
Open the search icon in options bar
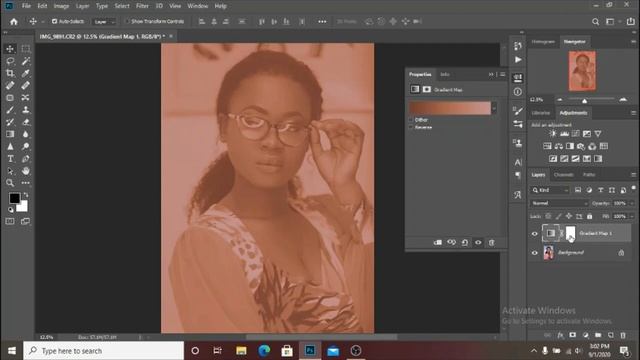click(x=596, y=22)
